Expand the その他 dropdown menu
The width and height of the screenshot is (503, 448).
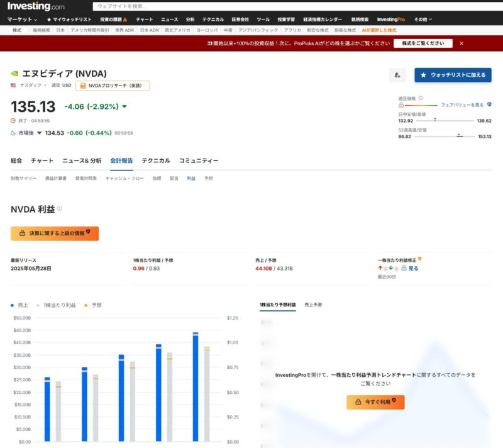423,20
